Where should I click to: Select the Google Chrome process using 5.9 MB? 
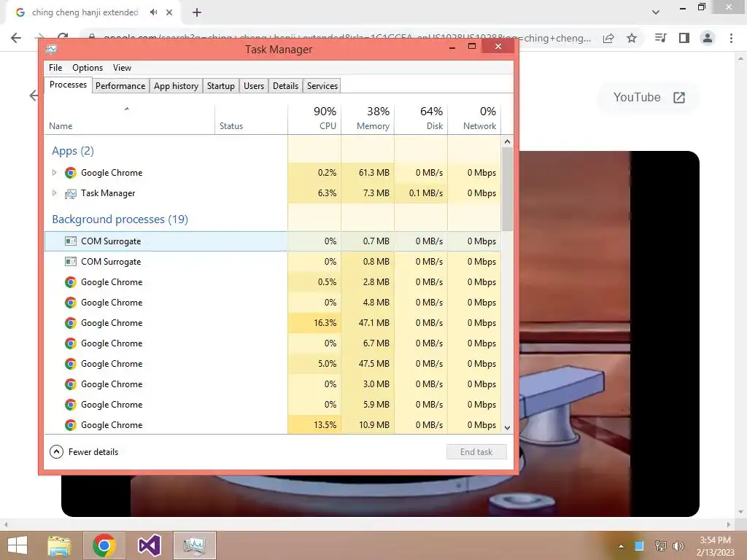tap(273, 405)
